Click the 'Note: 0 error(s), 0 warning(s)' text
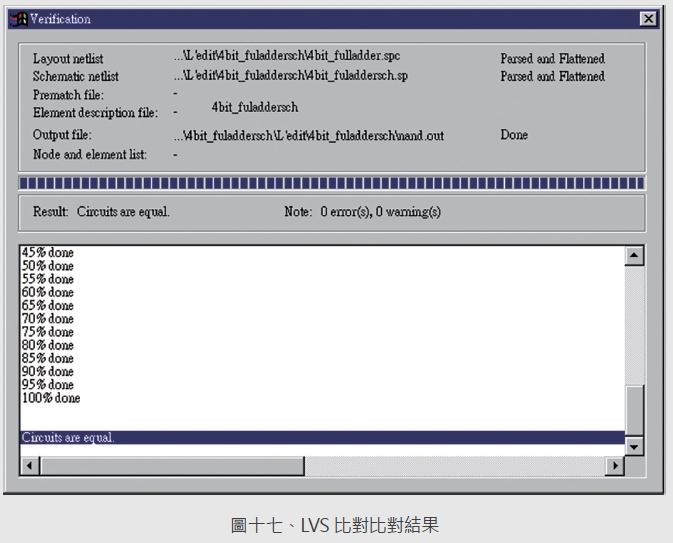Image resolution: width=673 pixels, height=543 pixels. (x=362, y=212)
